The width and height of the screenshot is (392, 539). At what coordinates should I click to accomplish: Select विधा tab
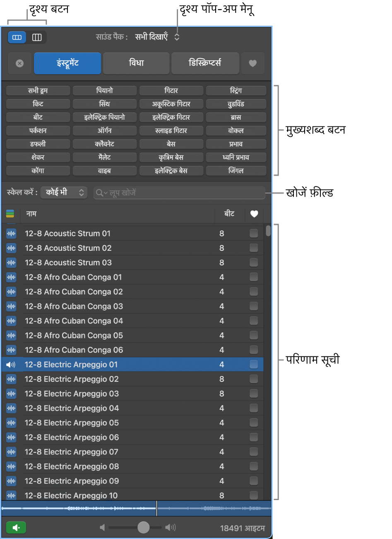pyautogui.click(x=136, y=63)
